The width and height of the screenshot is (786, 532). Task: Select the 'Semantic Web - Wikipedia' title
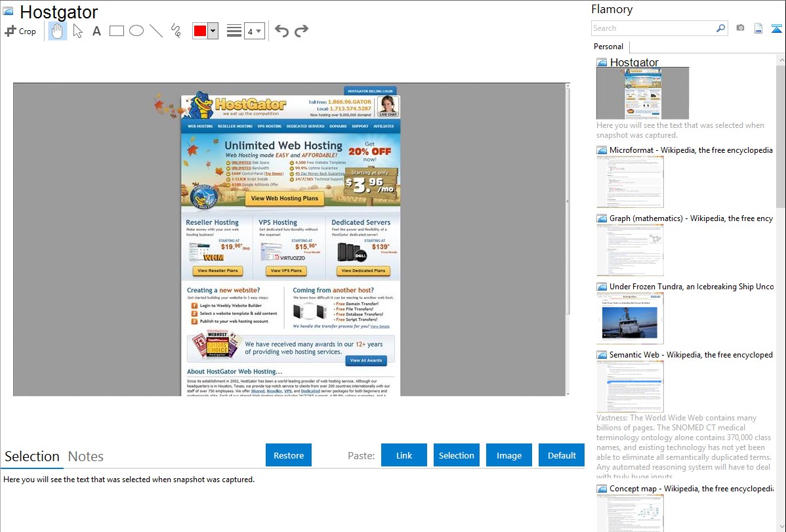pos(691,355)
